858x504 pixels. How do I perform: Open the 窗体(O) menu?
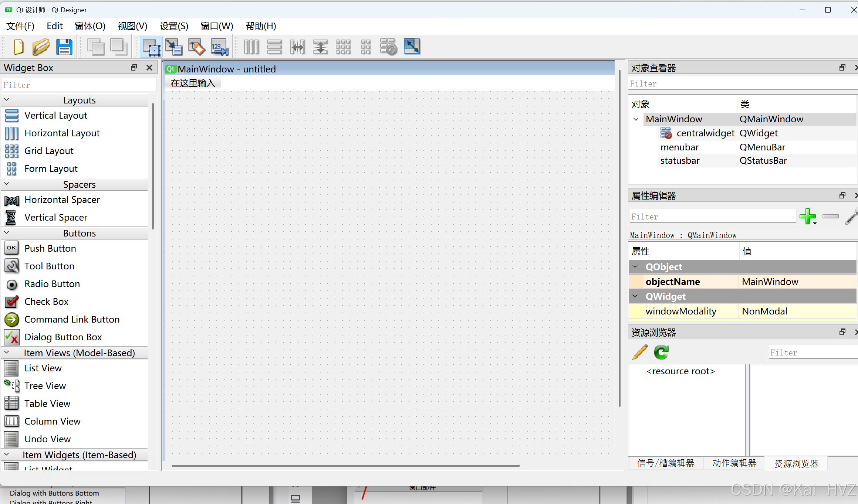90,26
